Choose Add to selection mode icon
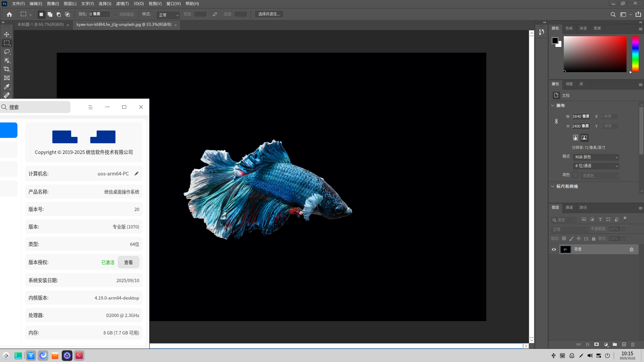 50,14
